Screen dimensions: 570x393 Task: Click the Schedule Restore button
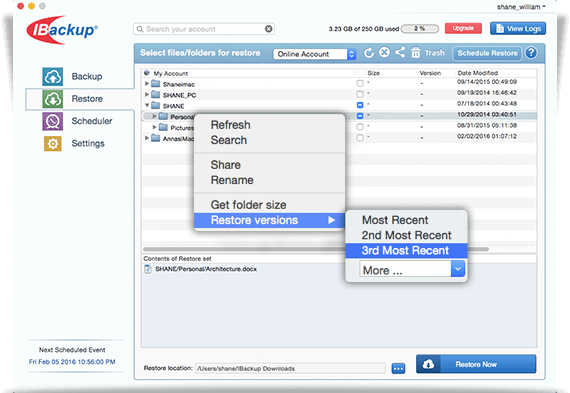click(x=487, y=53)
